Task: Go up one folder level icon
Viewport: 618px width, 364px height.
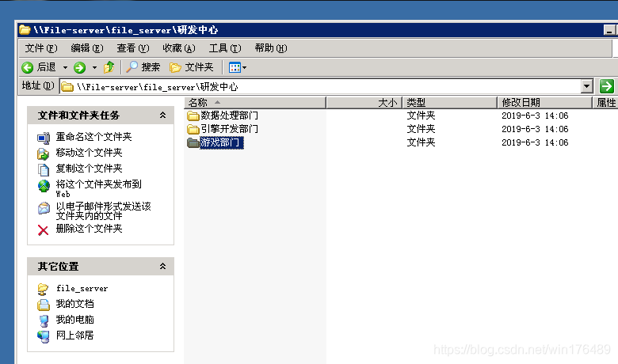Action: (x=109, y=67)
